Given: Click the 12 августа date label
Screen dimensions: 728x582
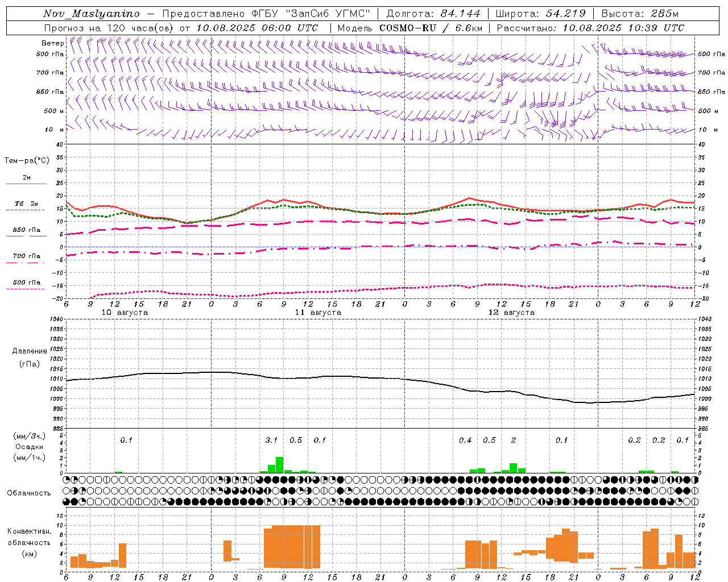Looking at the screenshot, I should click(x=511, y=313).
